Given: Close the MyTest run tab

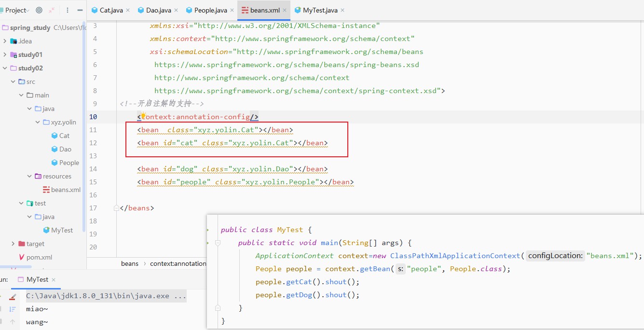Looking at the screenshot, I should 54,280.
